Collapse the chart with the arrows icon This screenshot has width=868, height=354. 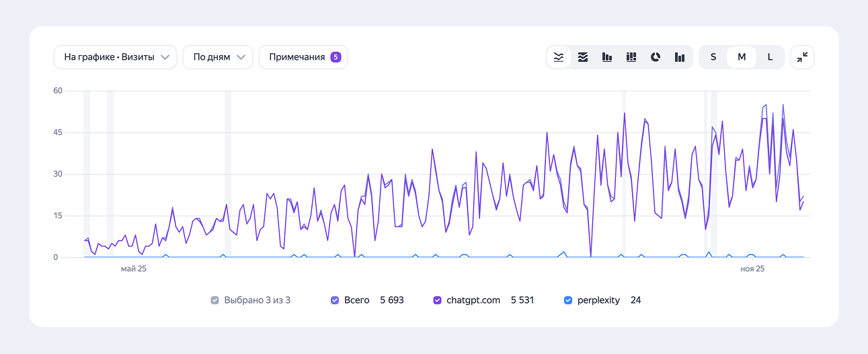click(802, 57)
